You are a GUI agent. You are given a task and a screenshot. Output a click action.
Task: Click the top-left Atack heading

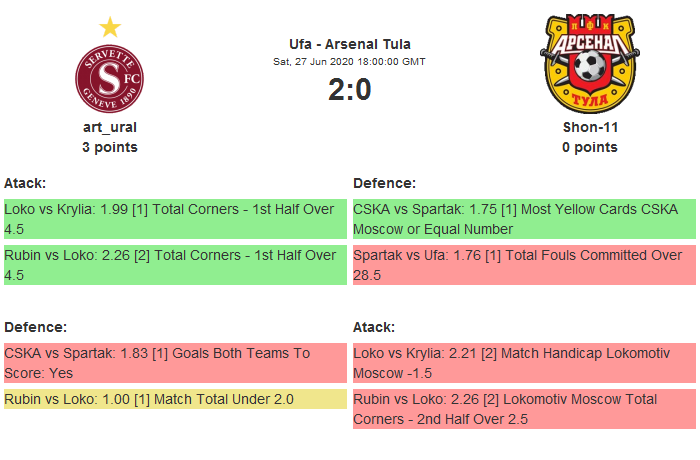click(26, 183)
